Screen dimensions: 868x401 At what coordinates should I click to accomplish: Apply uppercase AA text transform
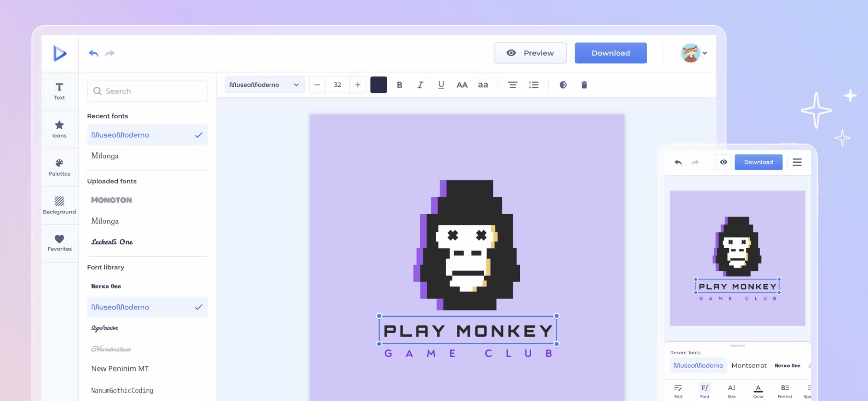(462, 85)
